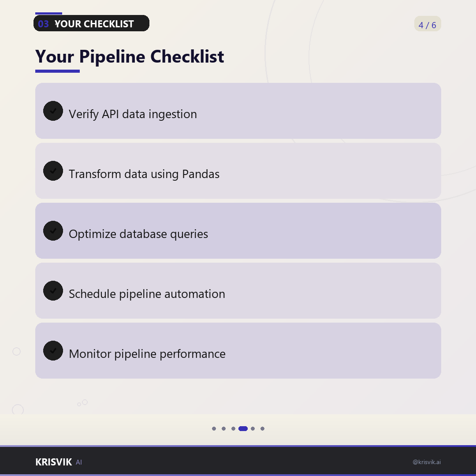
Task: Open the @krisvik.ai handle link
Action: click(x=427, y=462)
